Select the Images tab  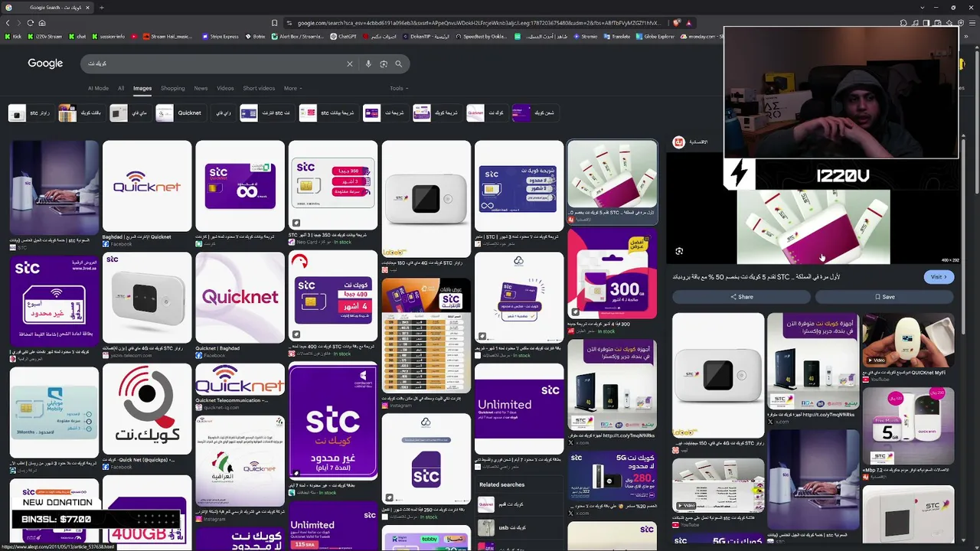142,88
